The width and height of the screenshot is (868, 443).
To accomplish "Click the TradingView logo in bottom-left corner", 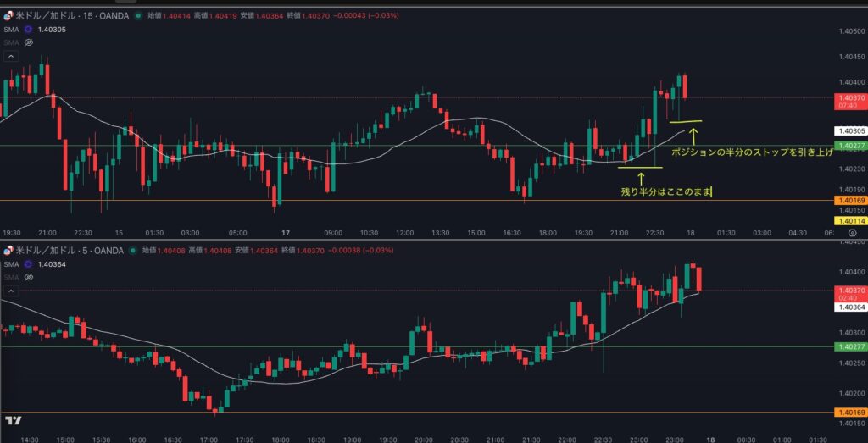I will pos(14,420).
